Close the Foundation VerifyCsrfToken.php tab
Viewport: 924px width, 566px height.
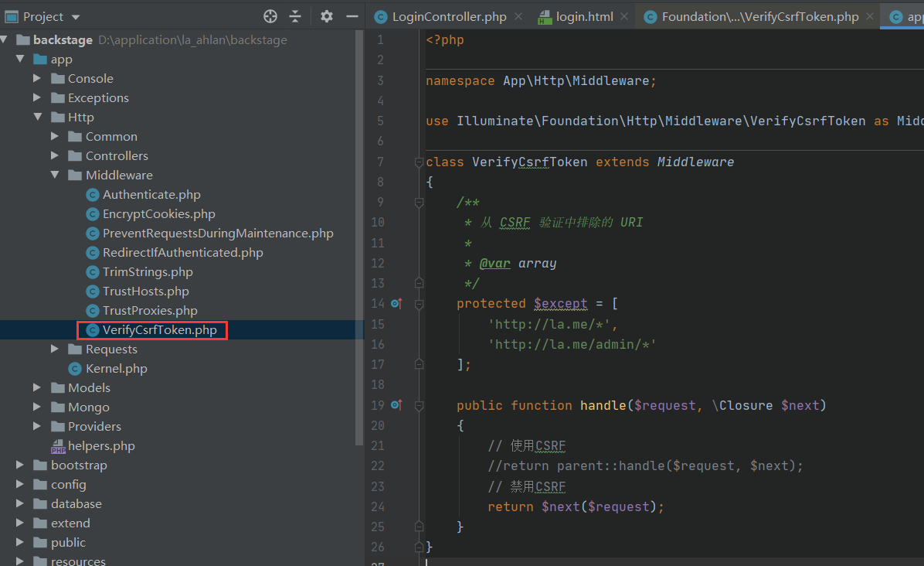[869, 15]
